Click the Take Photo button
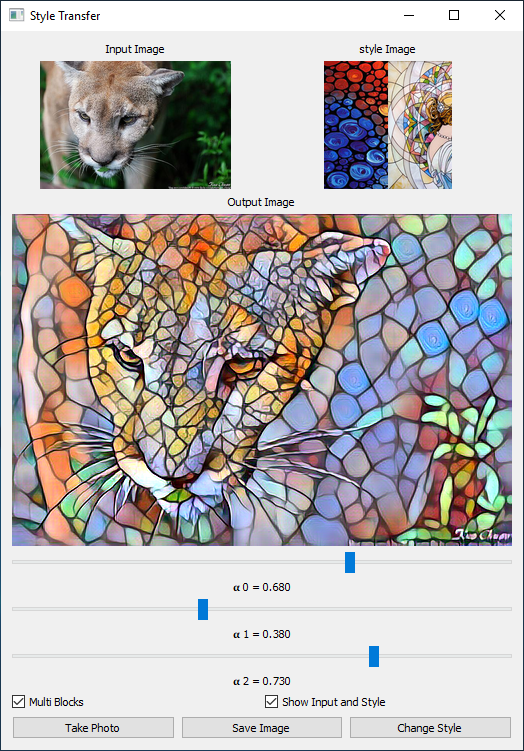This screenshot has width=524, height=751. pyautogui.click(x=93, y=728)
